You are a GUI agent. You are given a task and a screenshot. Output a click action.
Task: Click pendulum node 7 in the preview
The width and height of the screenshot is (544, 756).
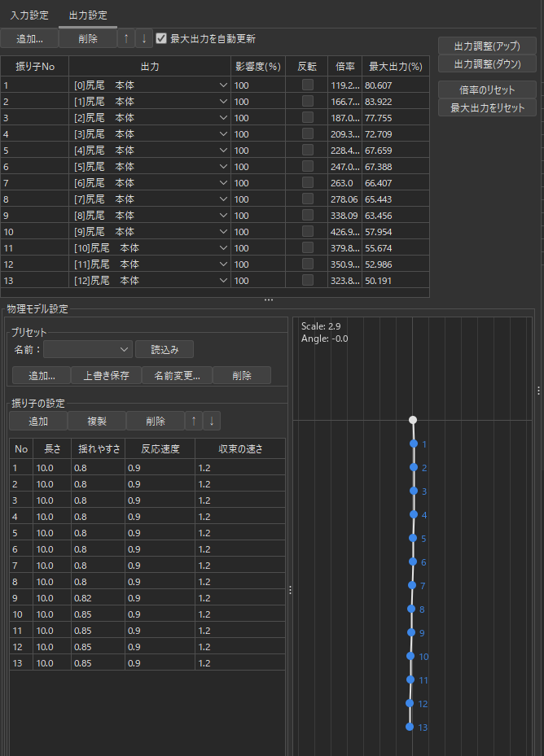click(412, 585)
